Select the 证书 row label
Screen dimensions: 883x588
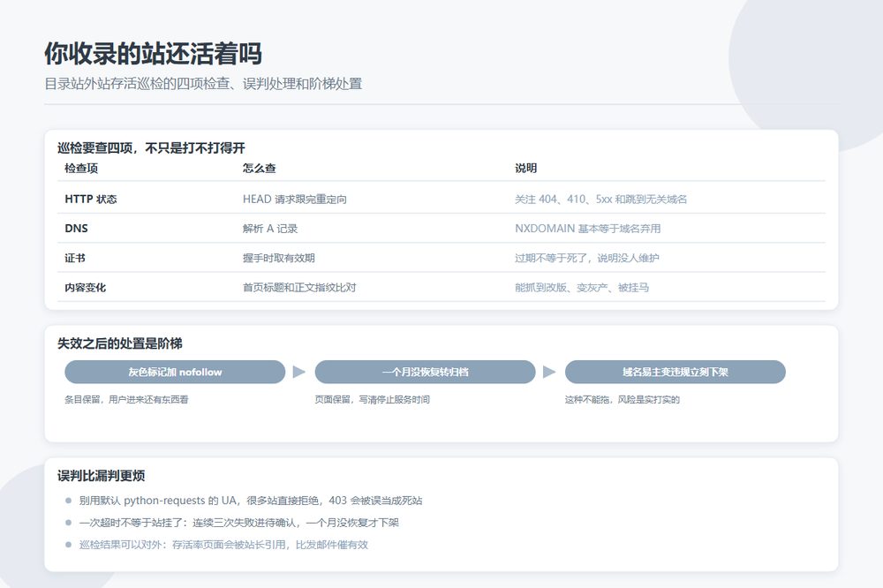click(75, 258)
